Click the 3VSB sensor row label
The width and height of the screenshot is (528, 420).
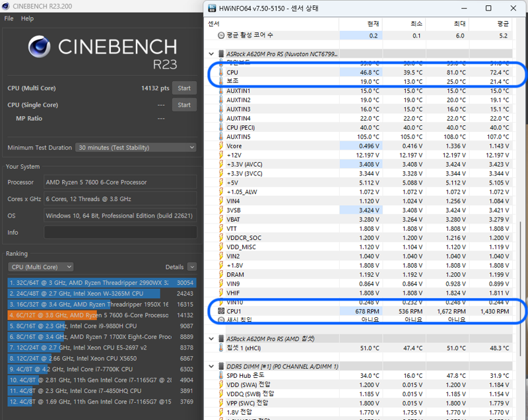pyautogui.click(x=234, y=210)
